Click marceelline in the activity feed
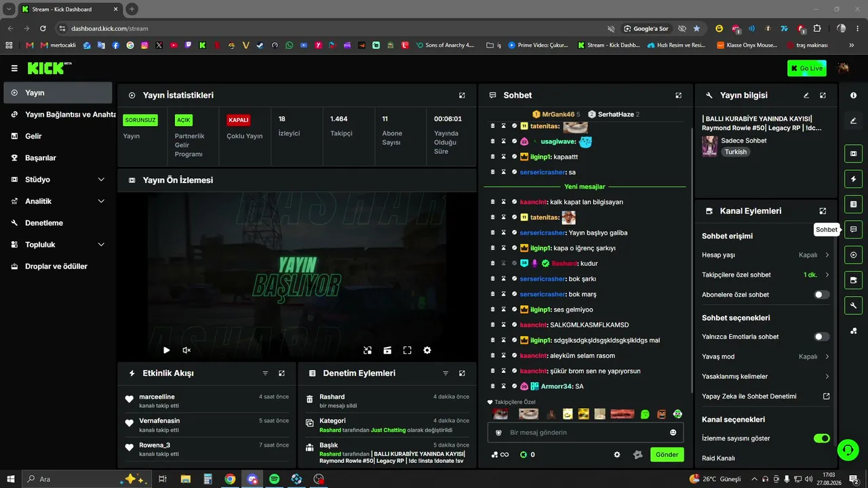 pos(157,396)
